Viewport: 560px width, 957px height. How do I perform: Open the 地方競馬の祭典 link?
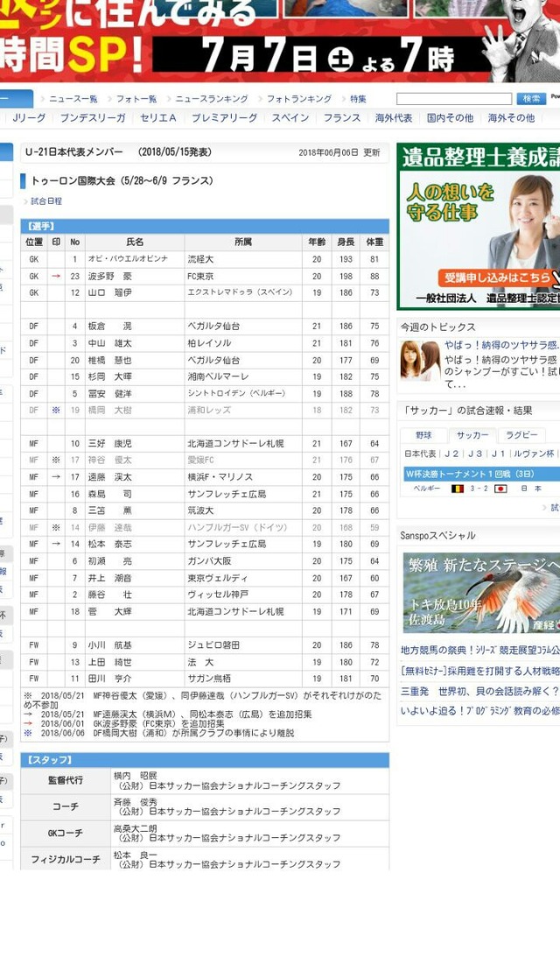coord(480,650)
